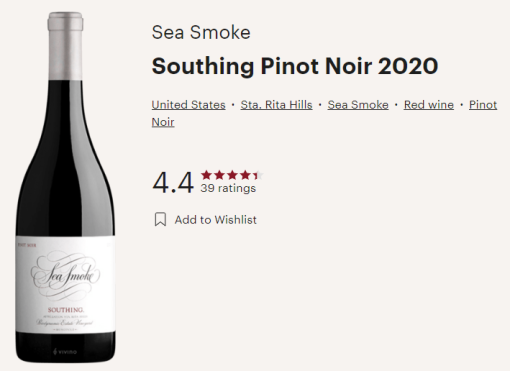Open the Red wine category link
510x371 pixels.
(x=429, y=105)
